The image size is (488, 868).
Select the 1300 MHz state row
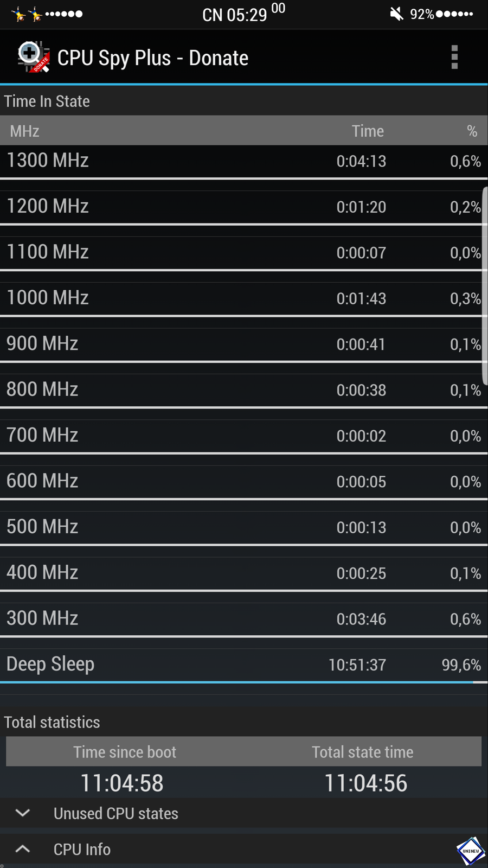(244, 161)
